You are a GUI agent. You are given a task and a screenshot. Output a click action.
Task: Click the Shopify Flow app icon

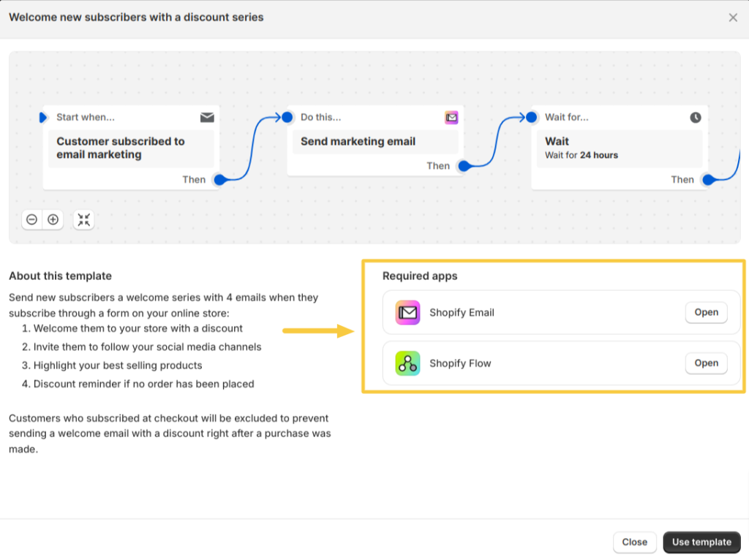[x=407, y=363]
